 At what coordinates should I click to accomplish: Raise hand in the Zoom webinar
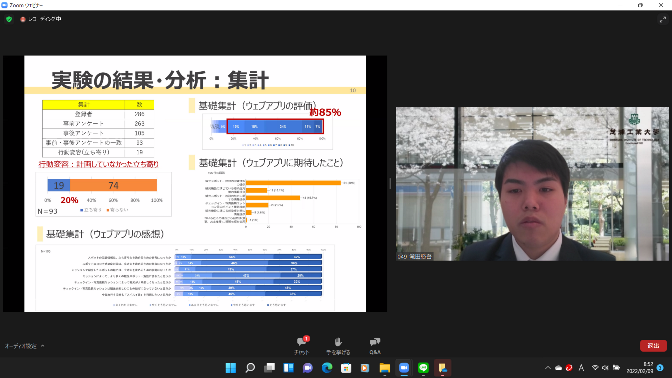(x=338, y=345)
